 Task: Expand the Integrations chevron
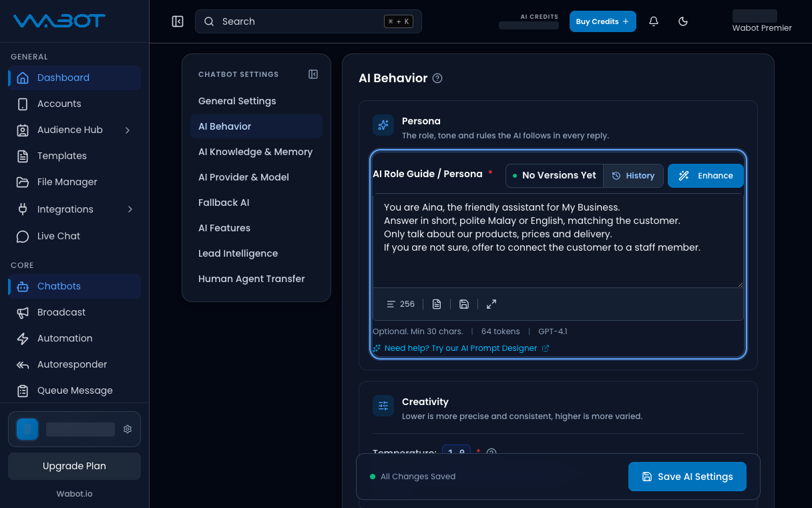[130, 209]
